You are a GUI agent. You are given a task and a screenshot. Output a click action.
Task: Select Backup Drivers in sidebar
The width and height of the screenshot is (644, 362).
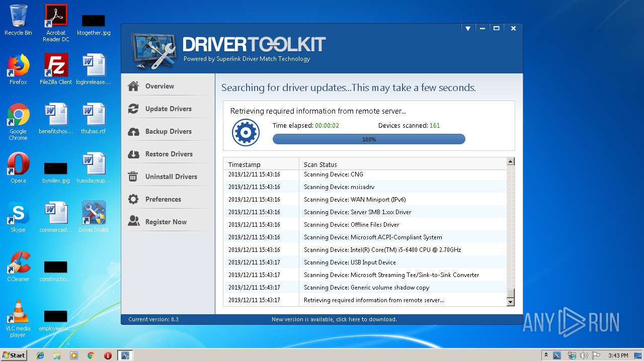(x=168, y=131)
